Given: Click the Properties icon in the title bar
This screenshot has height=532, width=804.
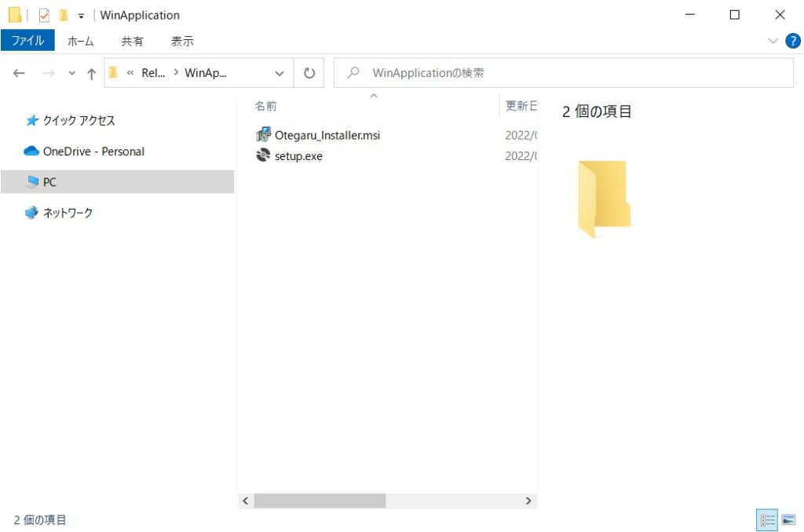Looking at the screenshot, I should (44, 15).
